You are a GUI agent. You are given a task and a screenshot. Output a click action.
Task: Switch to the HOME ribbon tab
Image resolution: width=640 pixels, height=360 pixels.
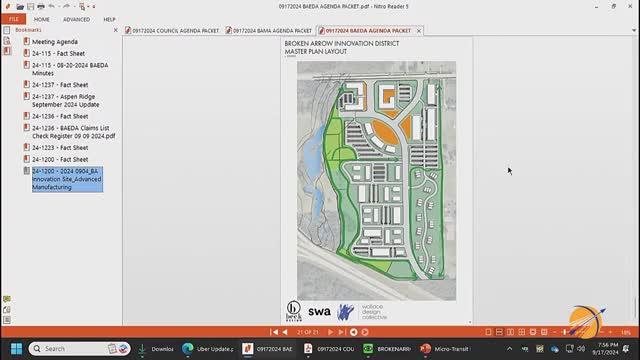(42, 19)
